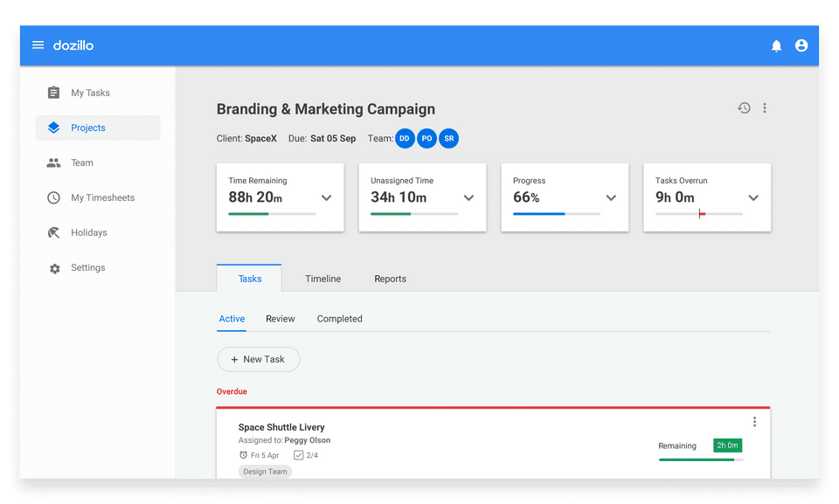
Task: Open the notifications bell
Action: pyautogui.click(x=776, y=46)
